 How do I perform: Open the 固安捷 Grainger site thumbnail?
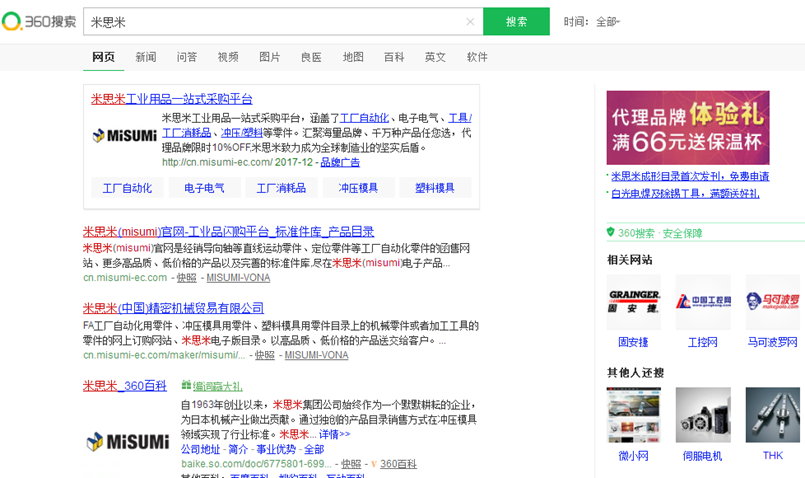click(x=633, y=301)
